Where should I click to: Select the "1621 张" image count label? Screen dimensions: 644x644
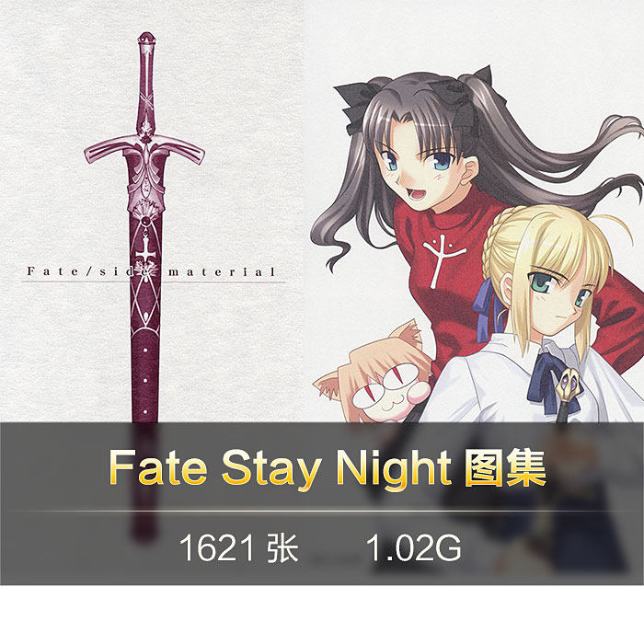coord(238,548)
